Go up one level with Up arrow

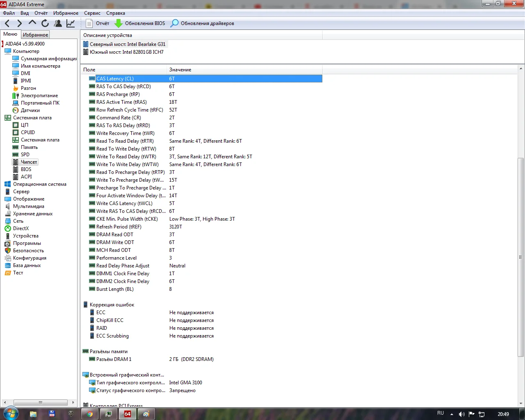(x=32, y=23)
